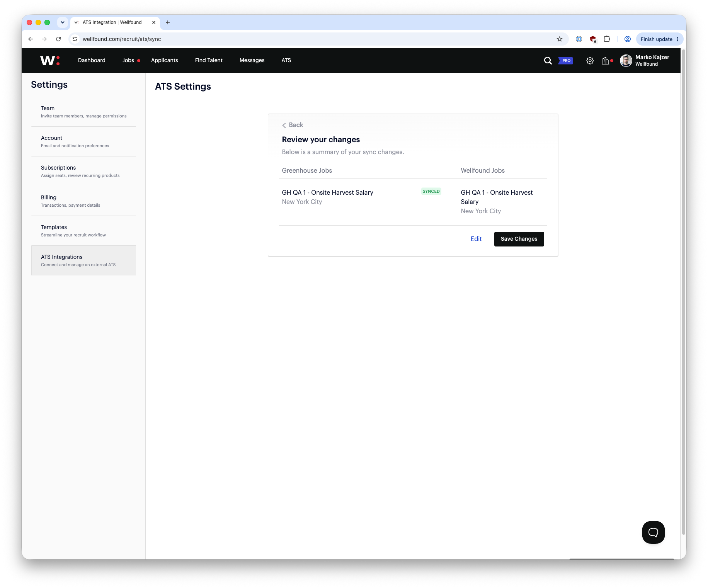This screenshot has width=708, height=588.
Task: Open a new browser tab
Action: [168, 22]
